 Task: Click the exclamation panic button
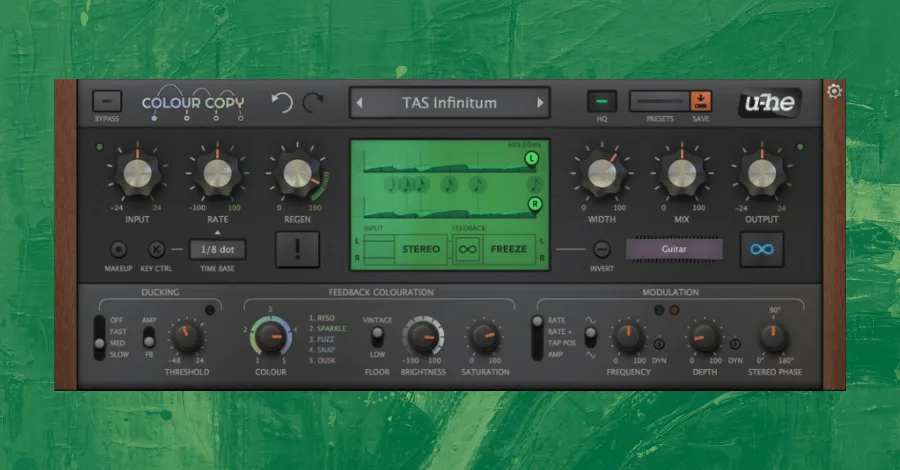(297, 250)
